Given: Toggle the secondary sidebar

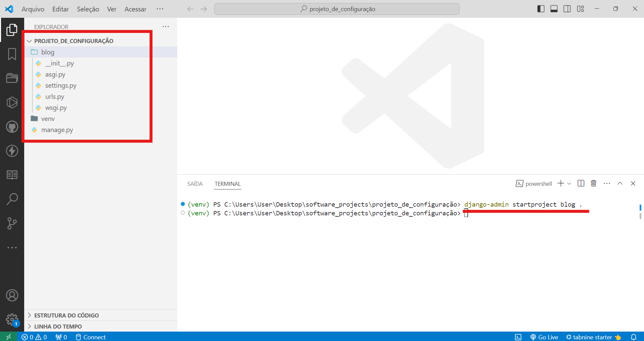Looking at the screenshot, I should 567,9.
